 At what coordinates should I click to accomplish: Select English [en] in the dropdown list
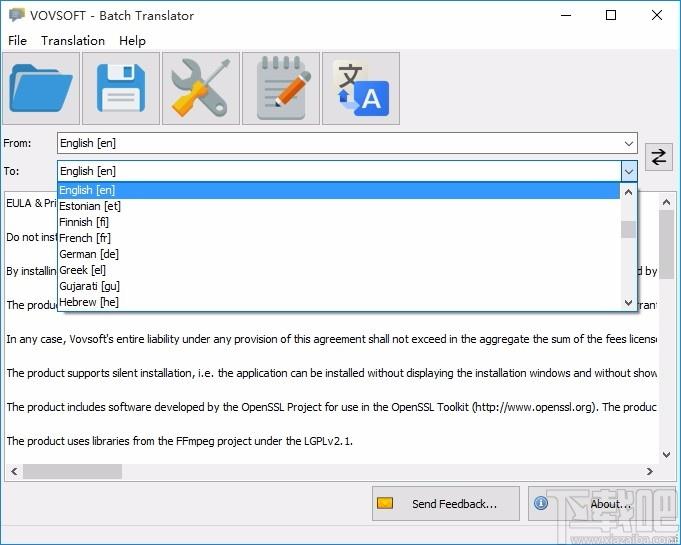coord(339,190)
